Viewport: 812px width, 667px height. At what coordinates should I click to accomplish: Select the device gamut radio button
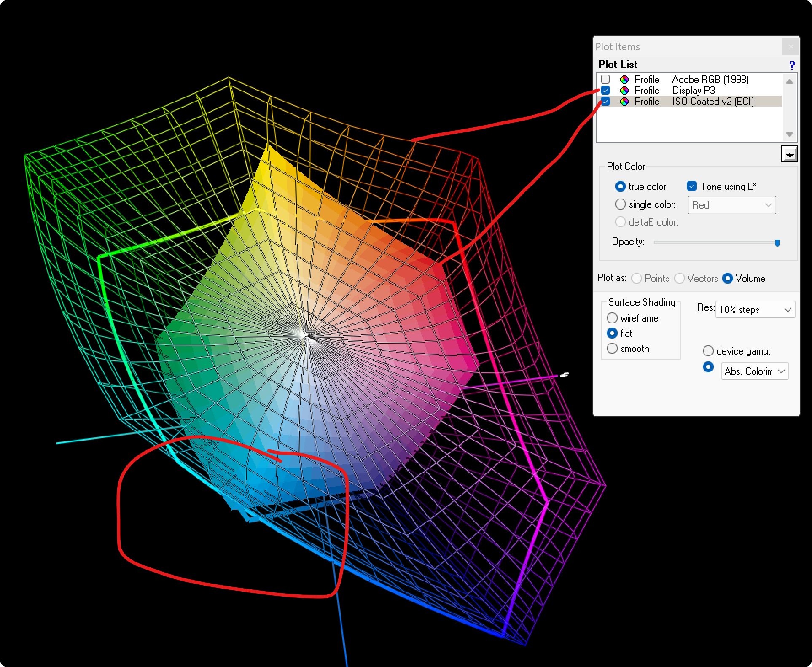(708, 351)
